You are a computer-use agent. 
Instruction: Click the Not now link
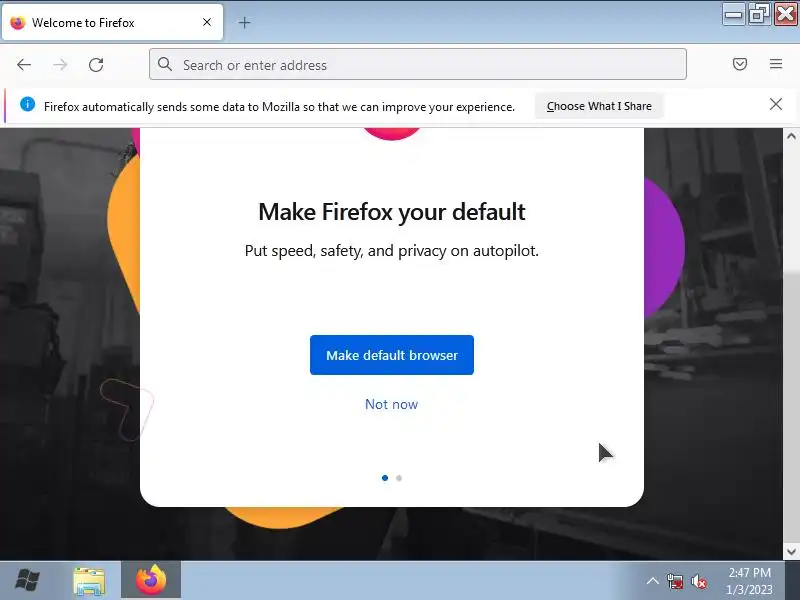pos(391,404)
